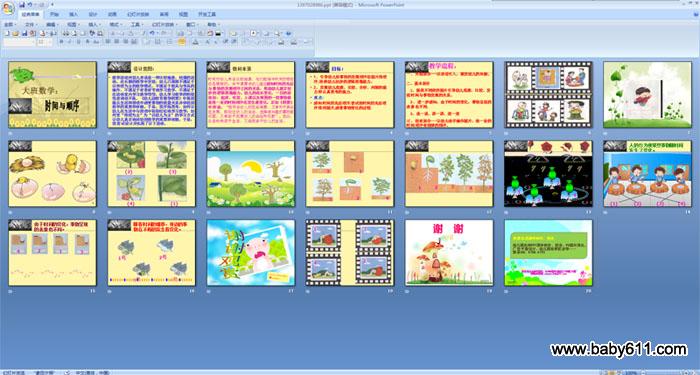Screen dimensions: 700x375
Task: Open the font size combo box
Action: pyautogui.click(x=45, y=42)
